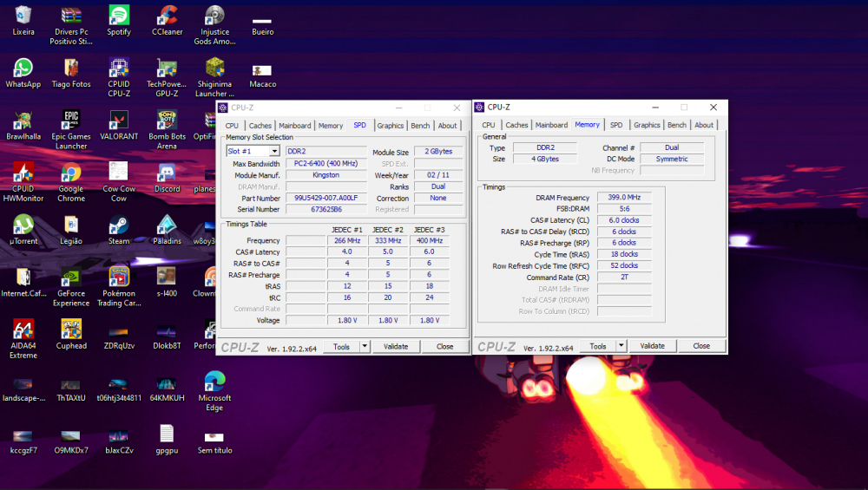This screenshot has width=868, height=490.
Task: Click the TechPowerUp GPU-Z desktop icon
Action: click(167, 69)
